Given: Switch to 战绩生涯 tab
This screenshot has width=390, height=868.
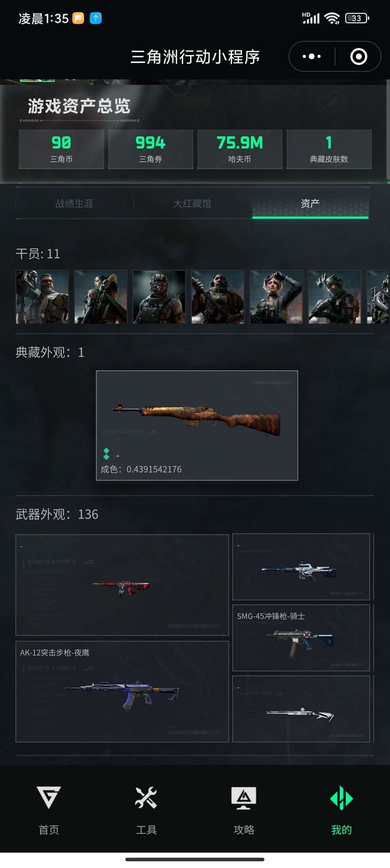Looking at the screenshot, I should 74,204.
